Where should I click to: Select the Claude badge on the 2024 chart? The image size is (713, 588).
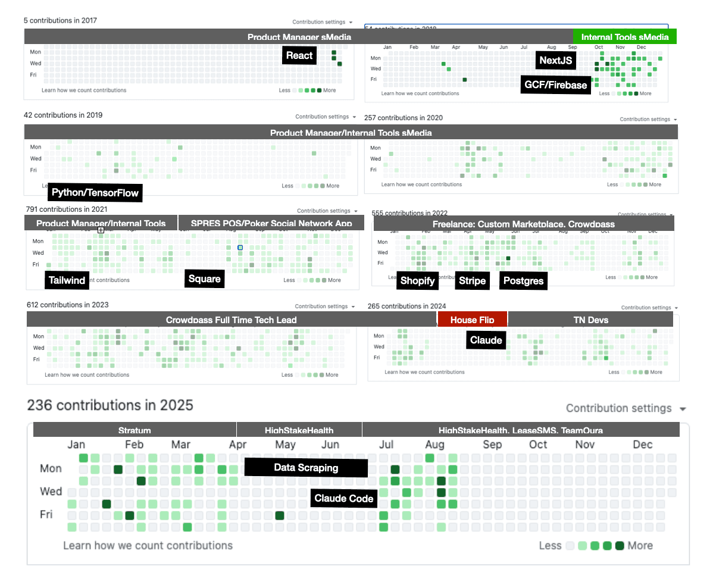486,340
